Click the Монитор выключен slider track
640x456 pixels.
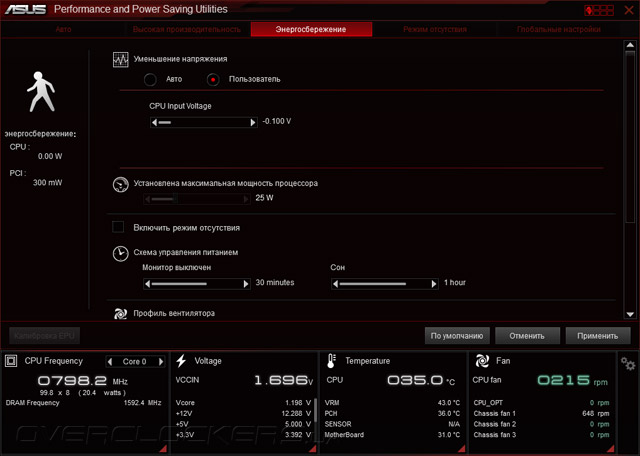197,284
